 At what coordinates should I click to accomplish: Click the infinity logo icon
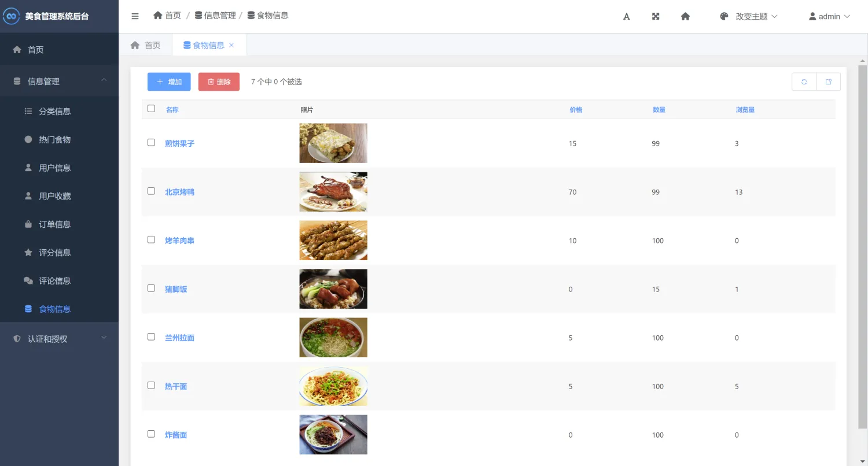click(12, 16)
